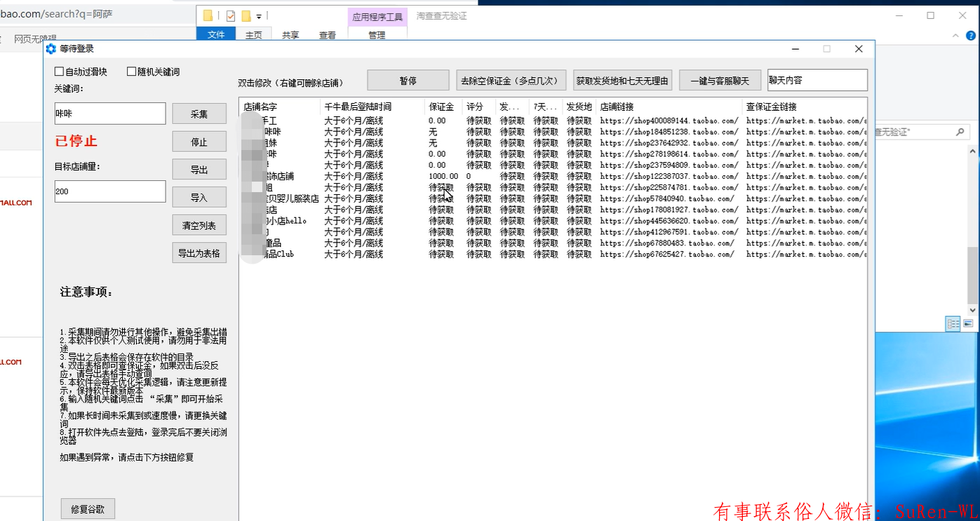Click the 7天... column header
Screen dimensions: 980x521
(546, 107)
